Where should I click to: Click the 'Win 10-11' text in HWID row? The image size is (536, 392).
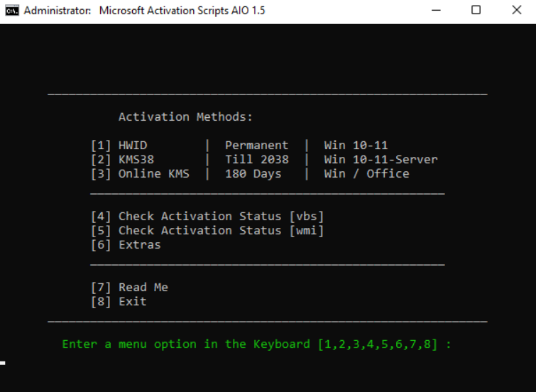[x=356, y=146]
